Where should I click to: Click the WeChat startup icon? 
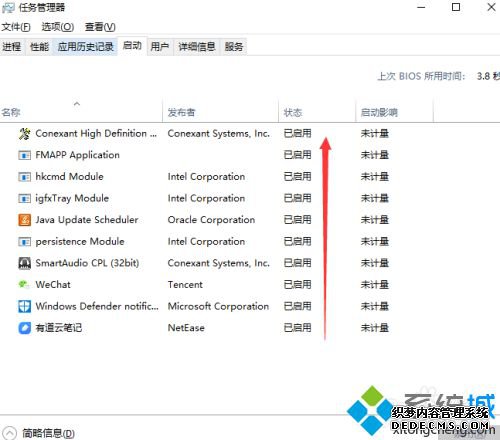click(x=23, y=284)
